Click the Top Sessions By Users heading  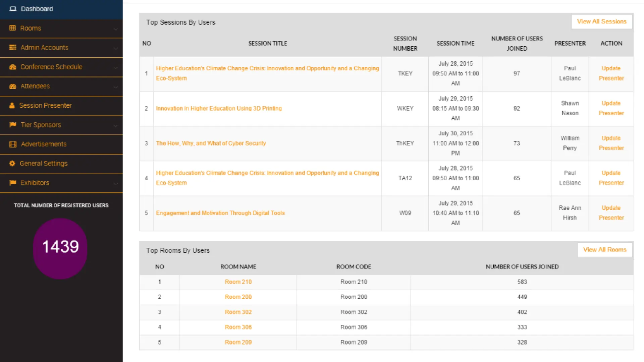click(x=180, y=22)
